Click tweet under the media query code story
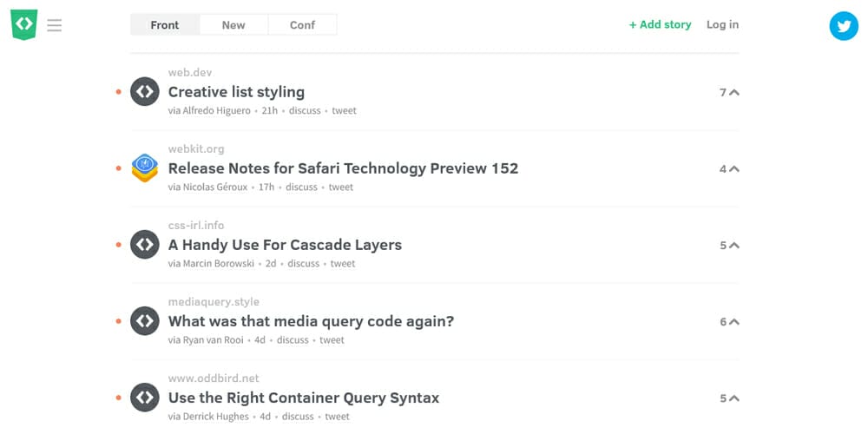The height and width of the screenshot is (434, 868). click(x=332, y=340)
